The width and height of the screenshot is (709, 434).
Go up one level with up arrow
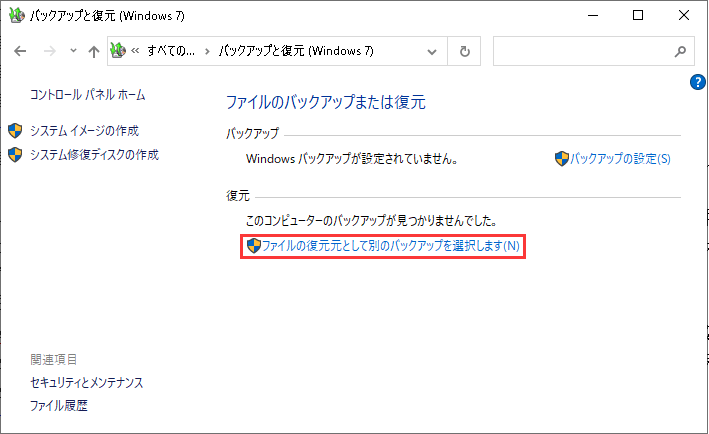(94, 51)
